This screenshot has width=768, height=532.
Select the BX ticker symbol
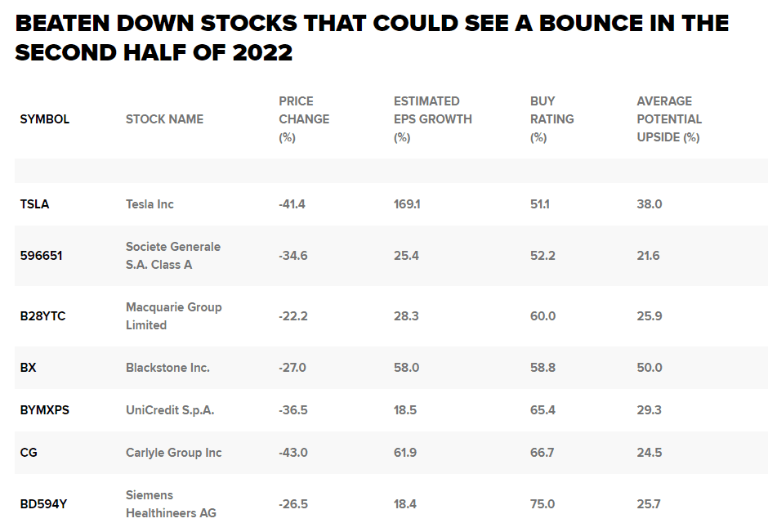point(28,368)
